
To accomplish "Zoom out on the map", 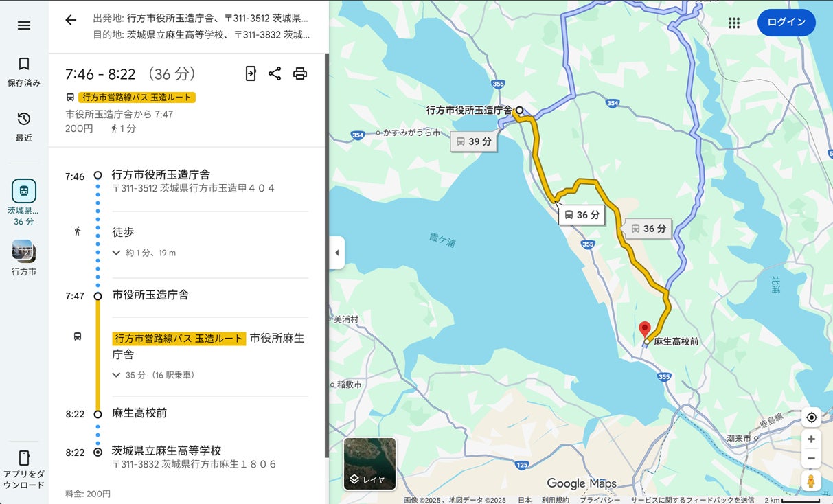I will [812, 458].
